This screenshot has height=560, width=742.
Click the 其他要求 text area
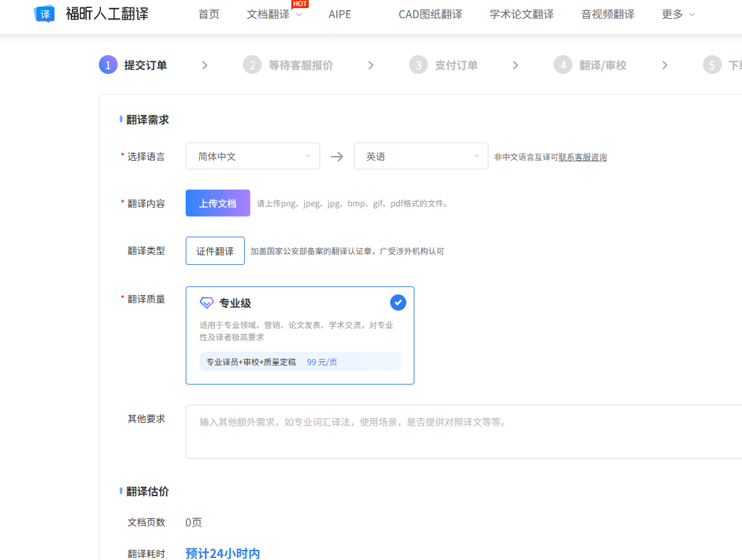point(463,432)
